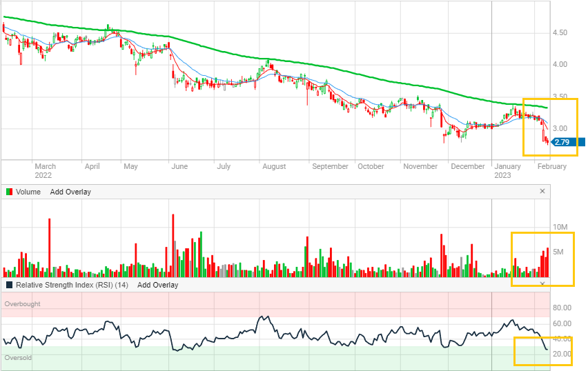This screenshot has width=588, height=371.
Task: Click the Oversold zone label
Action: pyautogui.click(x=19, y=358)
